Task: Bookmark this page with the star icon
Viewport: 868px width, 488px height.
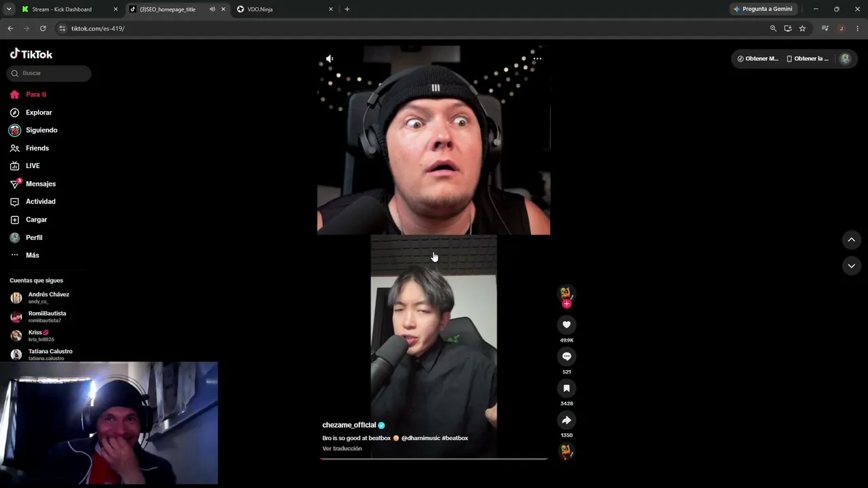Action: coord(802,28)
